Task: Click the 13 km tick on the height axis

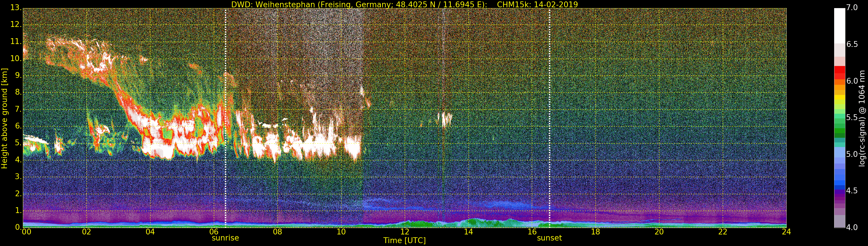Action: click(16, 8)
